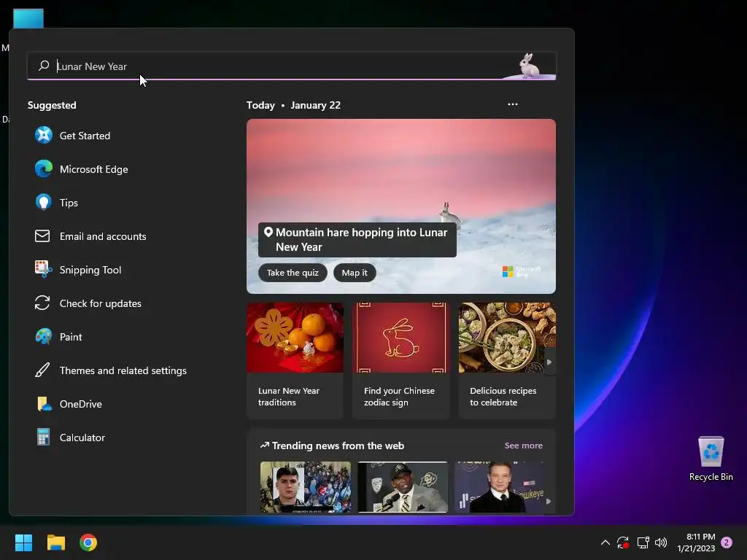
Task: Open the three-dot options menu
Action: click(513, 104)
